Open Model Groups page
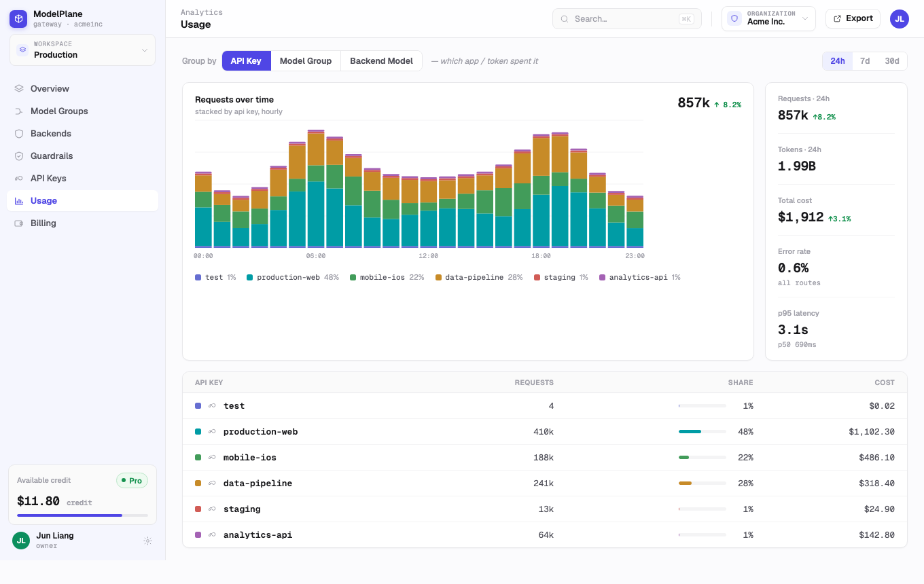This screenshot has width=924, height=584. (x=82, y=111)
